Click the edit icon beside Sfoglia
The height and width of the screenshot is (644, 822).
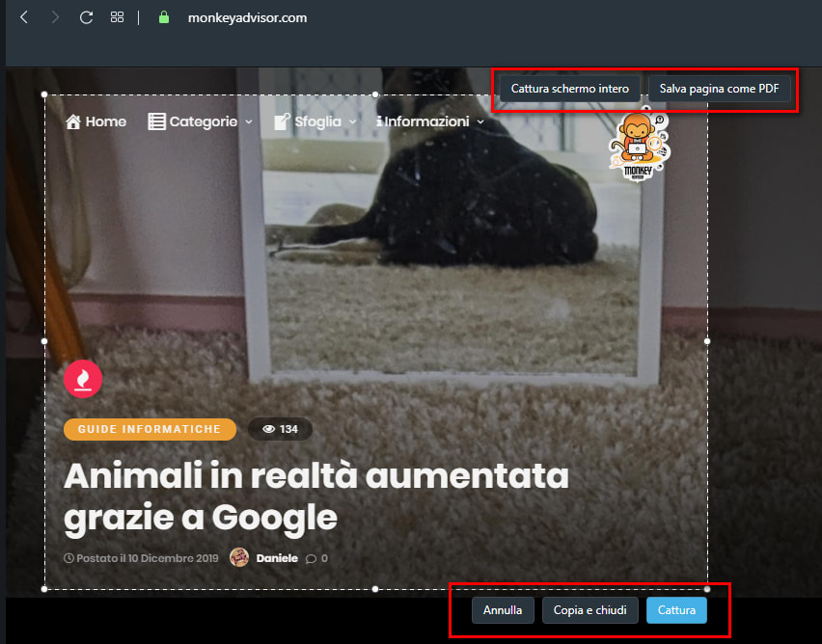pos(282,121)
